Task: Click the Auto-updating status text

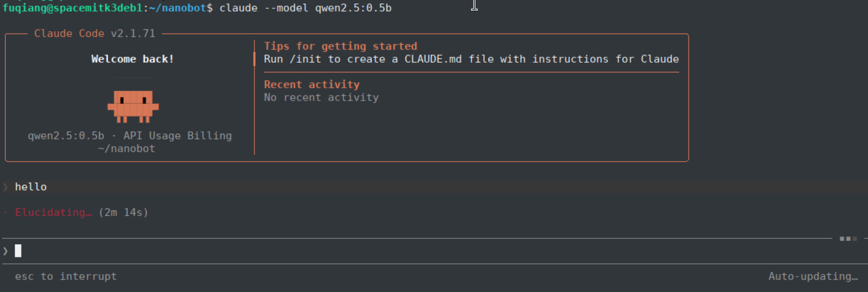Action: (813, 277)
